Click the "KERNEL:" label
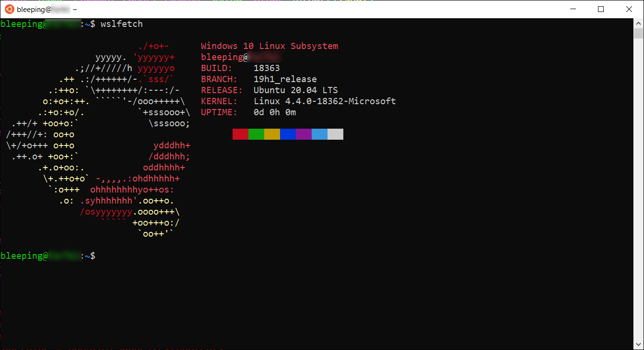This screenshot has height=350, width=644. coord(219,101)
